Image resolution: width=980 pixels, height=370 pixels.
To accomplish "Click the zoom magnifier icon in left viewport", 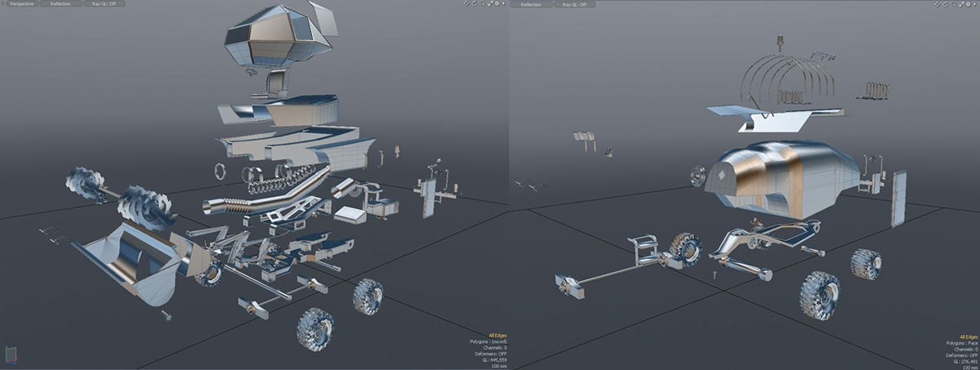I will pyautogui.click(x=483, y=4).
